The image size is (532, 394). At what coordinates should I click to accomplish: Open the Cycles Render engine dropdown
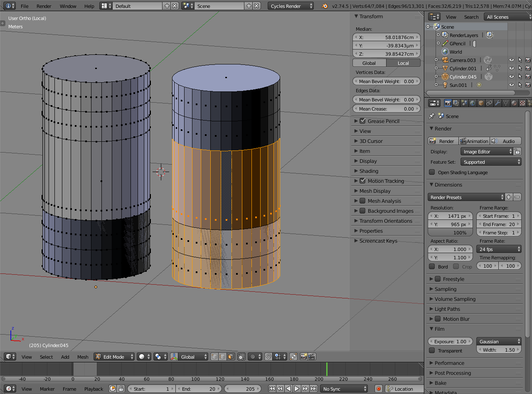click(x=291, y=6)
